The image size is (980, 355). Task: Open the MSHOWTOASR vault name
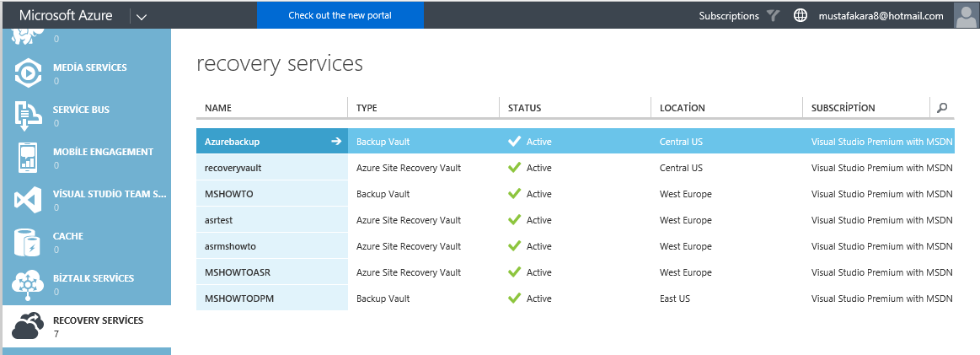237,272
